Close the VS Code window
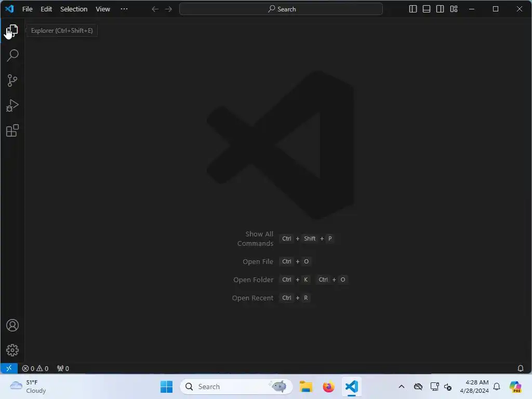The height and width of the screenshot is (399, 532). [x=519, y=9]
